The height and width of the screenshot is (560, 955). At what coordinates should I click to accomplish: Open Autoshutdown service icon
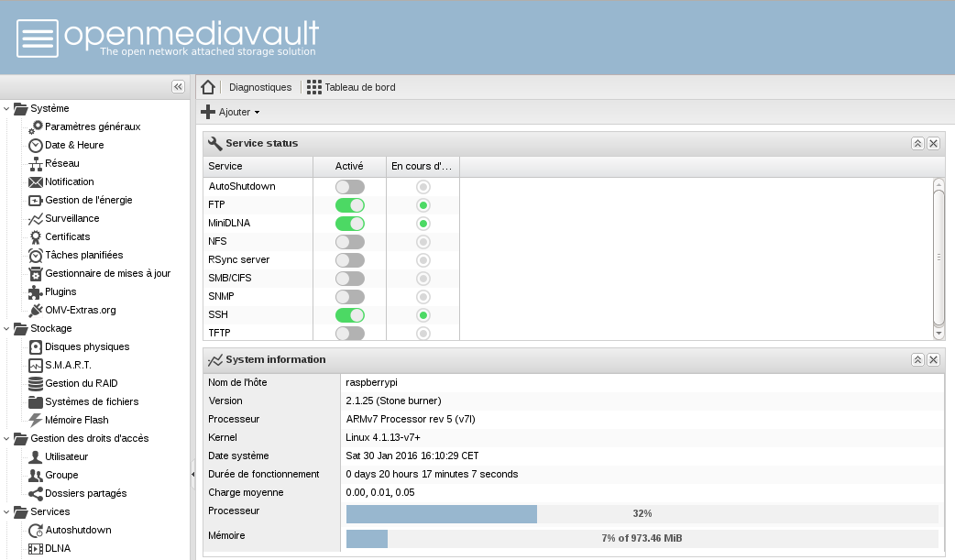[x=36, y=530]
